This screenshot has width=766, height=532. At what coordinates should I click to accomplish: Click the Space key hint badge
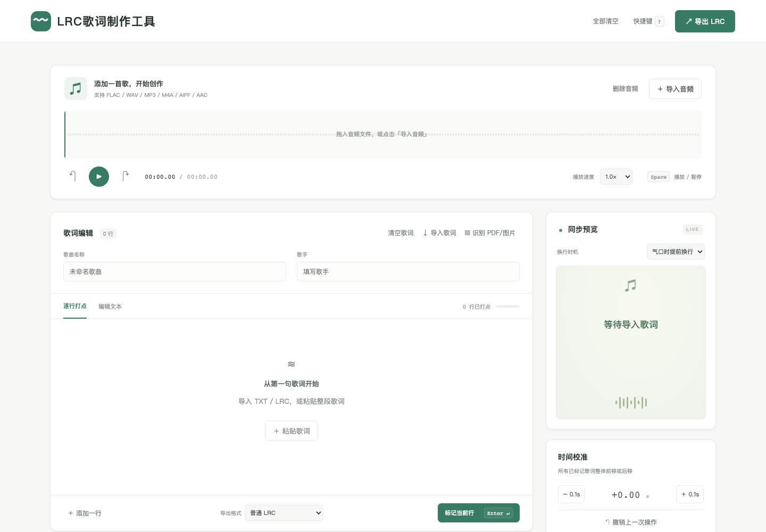(x=659, y=177)
